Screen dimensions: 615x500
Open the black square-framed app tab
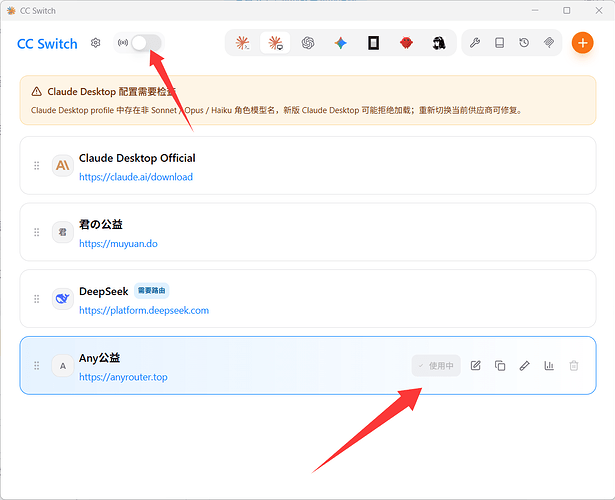click(373, 43)
